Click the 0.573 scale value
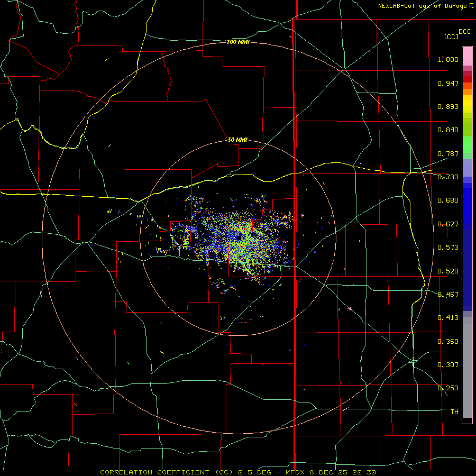Viewport: 476px width, 476px height. (448, 248)
